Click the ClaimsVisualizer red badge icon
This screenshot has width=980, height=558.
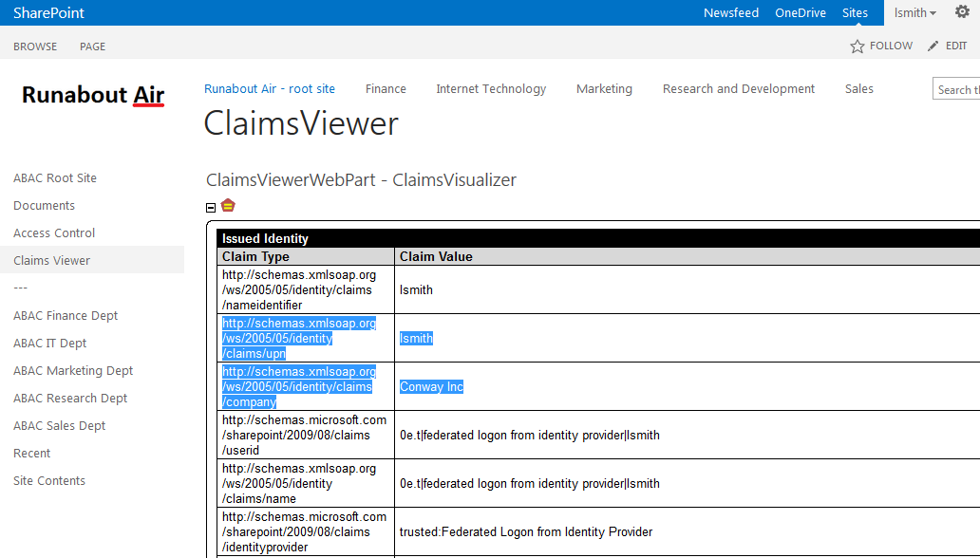point(228,205)
